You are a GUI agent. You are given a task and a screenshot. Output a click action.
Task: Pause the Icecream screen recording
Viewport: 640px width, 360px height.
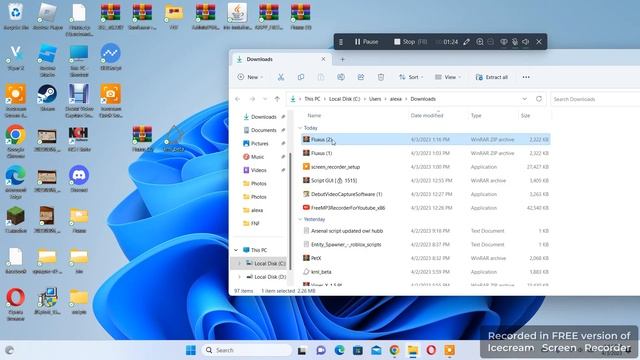click(366, 42)
